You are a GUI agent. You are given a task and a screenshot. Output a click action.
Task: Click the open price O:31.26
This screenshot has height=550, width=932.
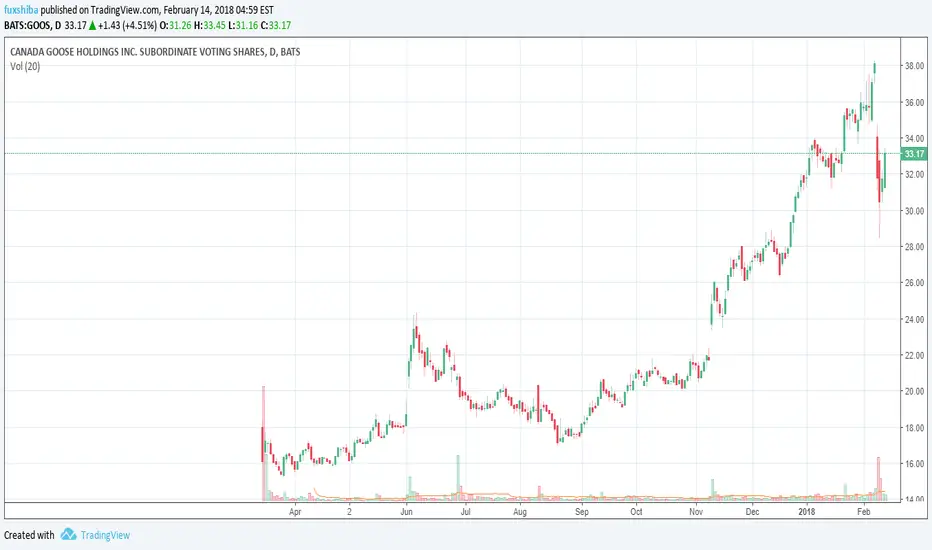(x=175, y=26)
